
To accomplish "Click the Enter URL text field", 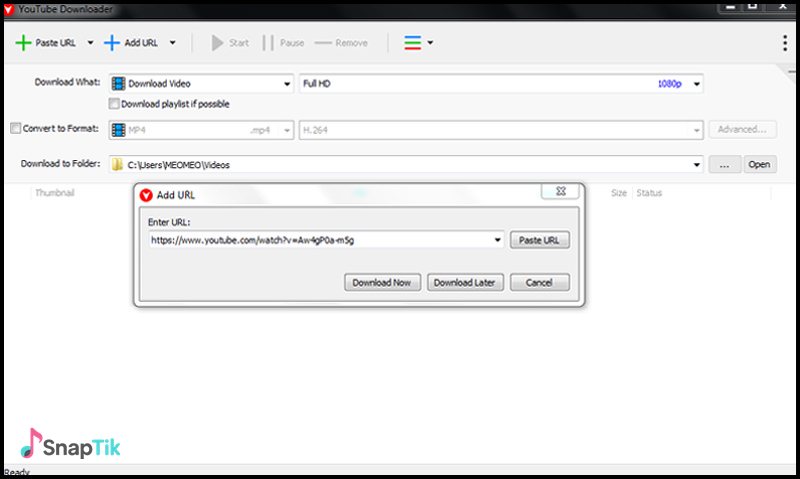I will [318, 240].
